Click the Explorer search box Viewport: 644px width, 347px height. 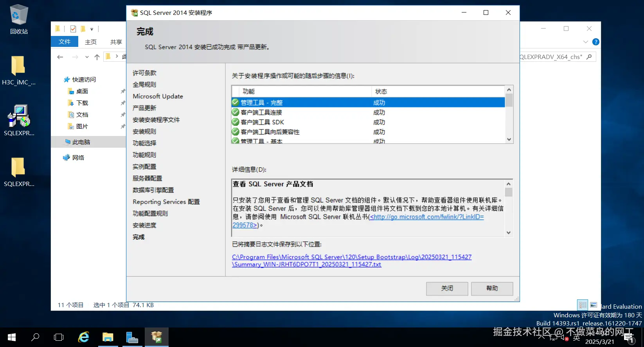tap(558, 57)
